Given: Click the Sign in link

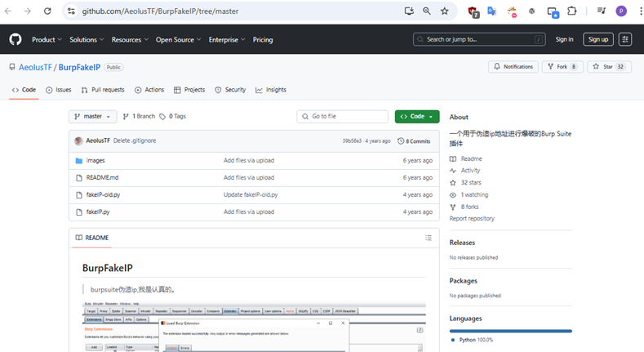Looking at the screenshot, I should [564, 39].
